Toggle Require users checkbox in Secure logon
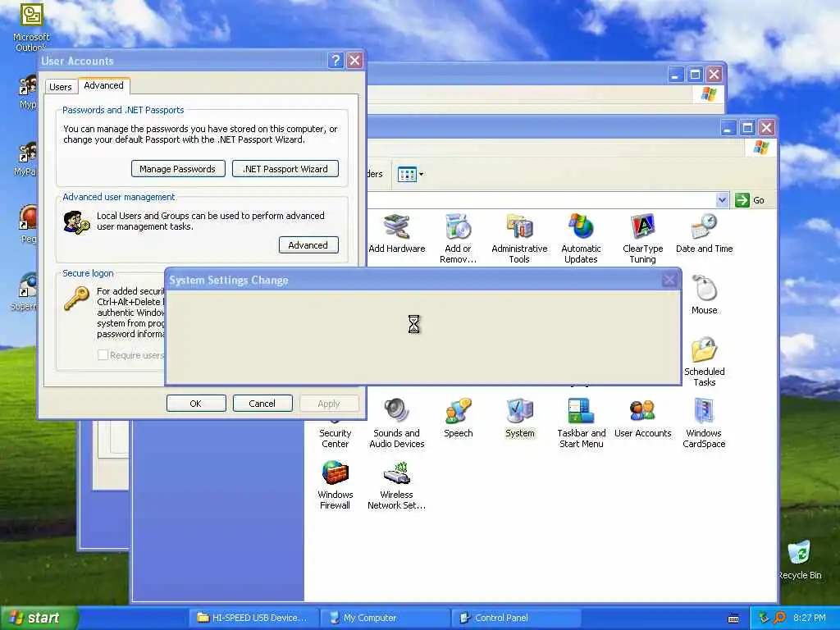840x630 pixels. click(103, 354)
